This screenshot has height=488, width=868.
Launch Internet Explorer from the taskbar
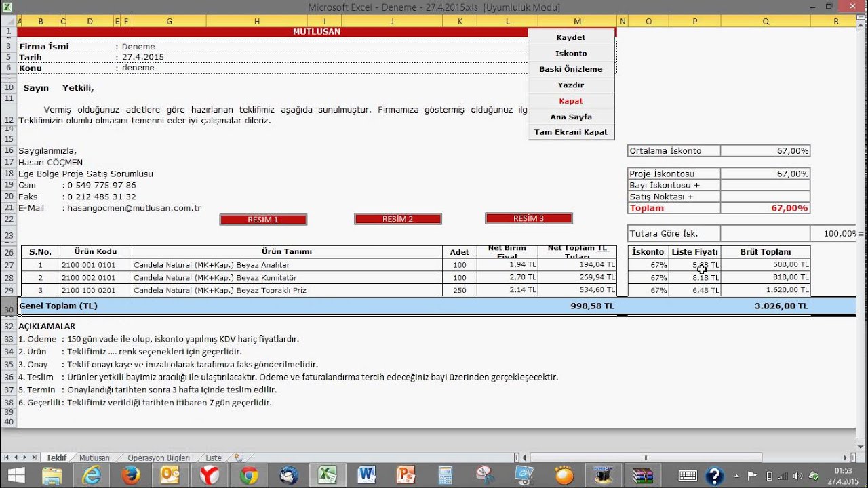(92, 476)
